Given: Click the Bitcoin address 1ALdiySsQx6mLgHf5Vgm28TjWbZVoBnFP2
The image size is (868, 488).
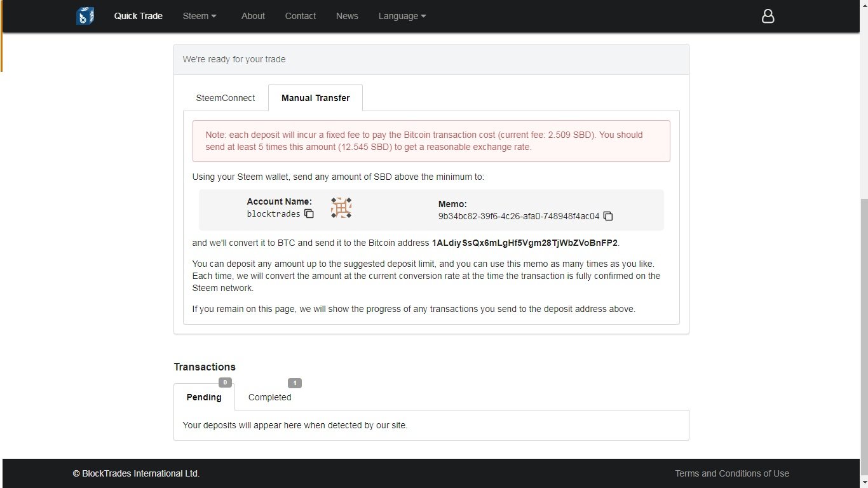Looking at the screenshot, I should point(525,243).
